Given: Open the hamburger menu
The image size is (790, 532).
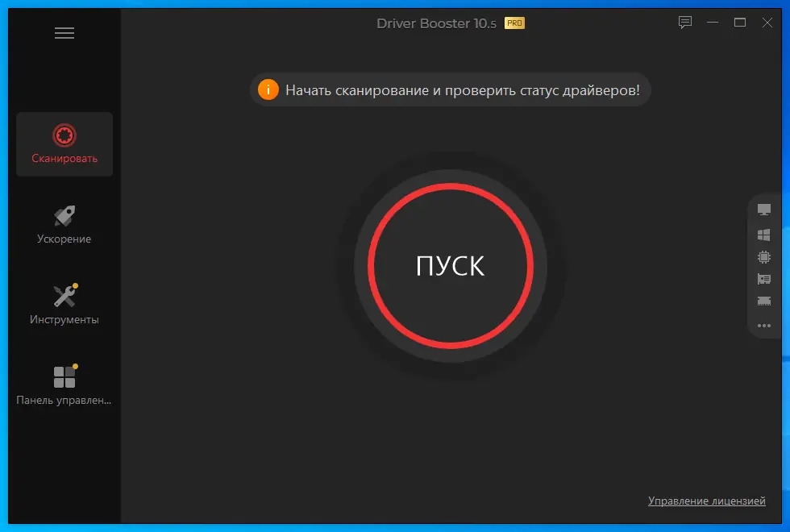Looking at the screenshot, I should click(x=63, y=32).
